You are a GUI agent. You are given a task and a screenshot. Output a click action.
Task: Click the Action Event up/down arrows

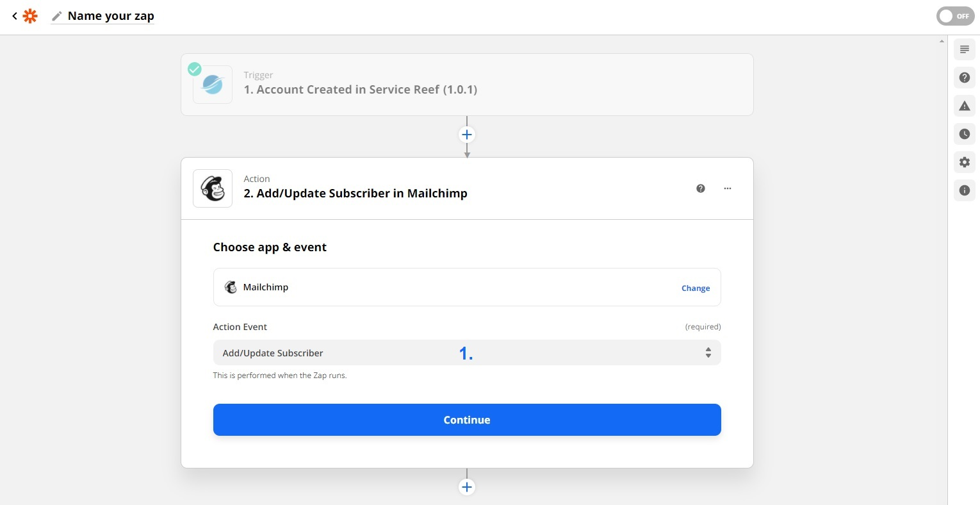pos(708,352)
